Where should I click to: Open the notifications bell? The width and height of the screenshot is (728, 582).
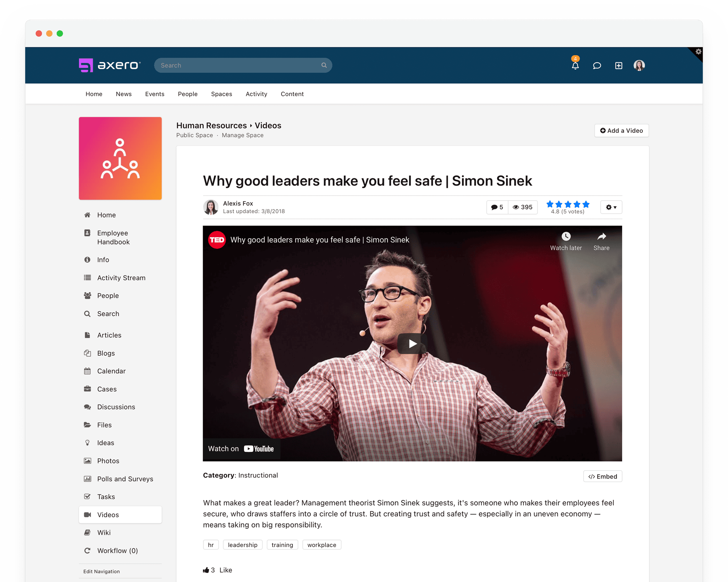[x=575, y=66]
